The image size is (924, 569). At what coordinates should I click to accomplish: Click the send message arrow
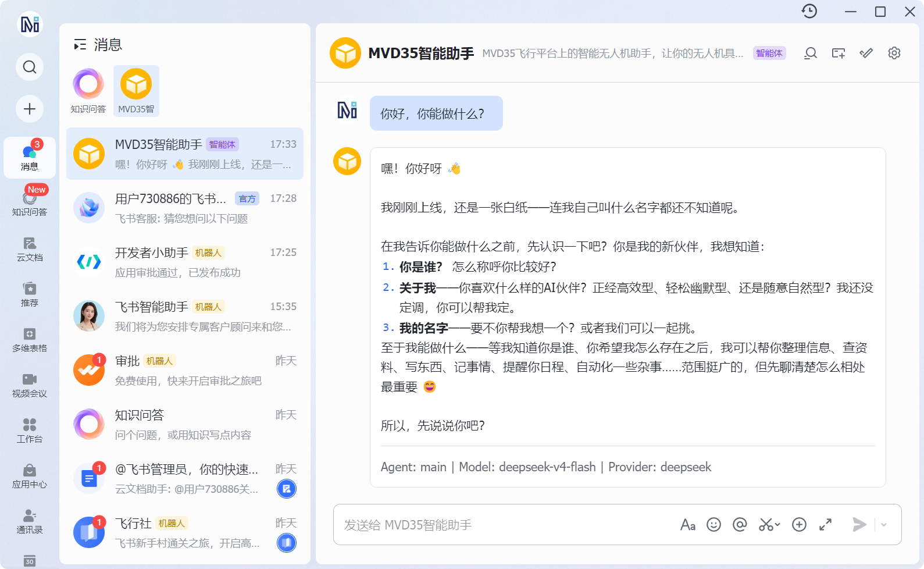859,525
